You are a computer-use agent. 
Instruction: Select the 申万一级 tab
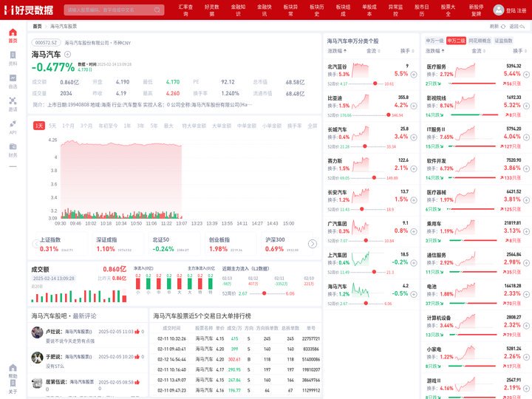[434, 41]
